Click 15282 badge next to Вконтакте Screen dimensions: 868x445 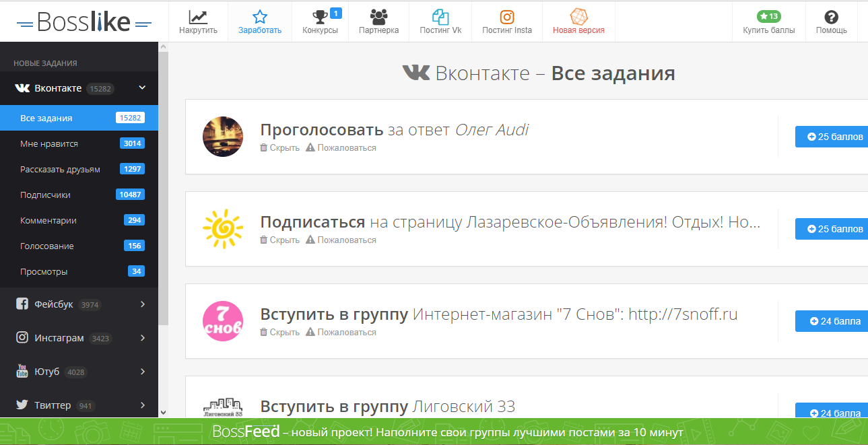pos(100,89)
